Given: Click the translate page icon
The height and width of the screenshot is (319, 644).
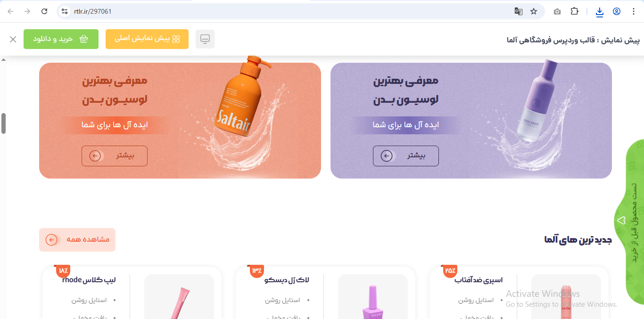Looking at the screenshot, I should pyautogui.click(x=518, y=11).
